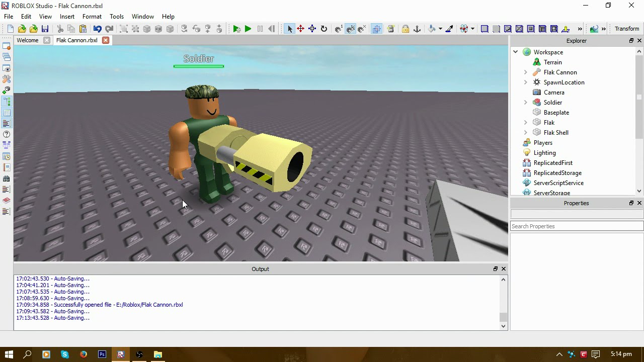Select Lighting in the Explorer
This screenshot has width=644, height=362.
[x=544, y=153]
